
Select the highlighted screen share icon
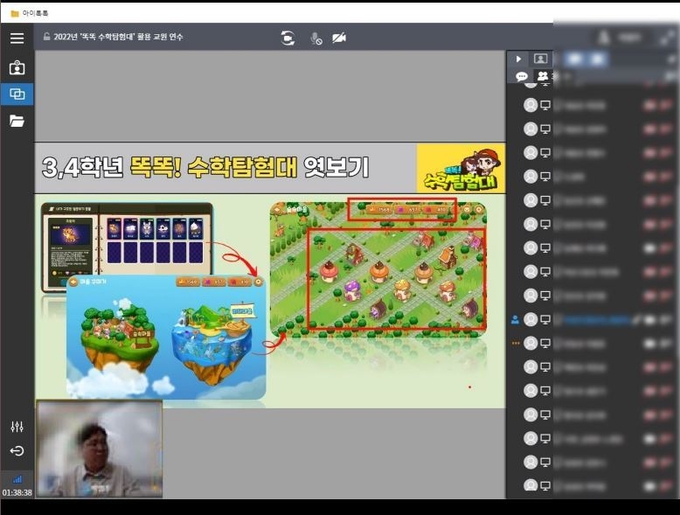[17, 94]
